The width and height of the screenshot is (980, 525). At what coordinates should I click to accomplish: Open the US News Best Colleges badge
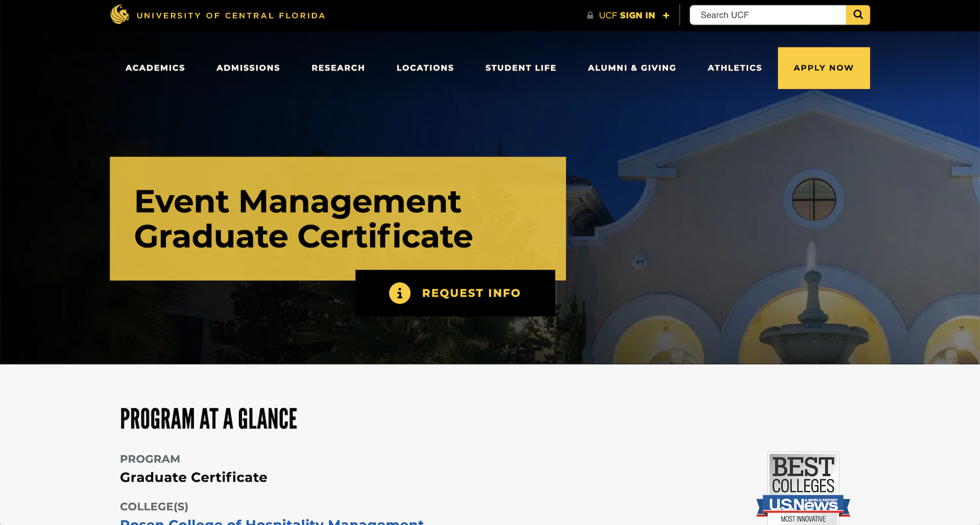pyautogui.click(x=803, y=488)
